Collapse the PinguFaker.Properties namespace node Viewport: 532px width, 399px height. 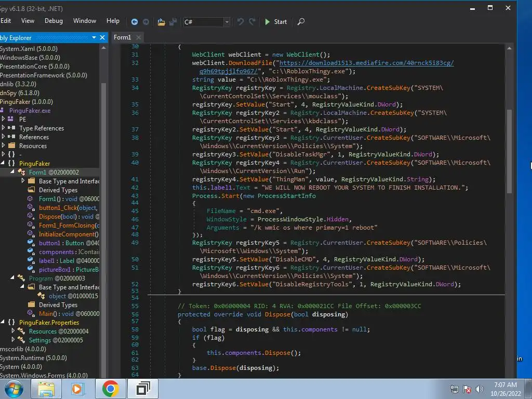3,322
